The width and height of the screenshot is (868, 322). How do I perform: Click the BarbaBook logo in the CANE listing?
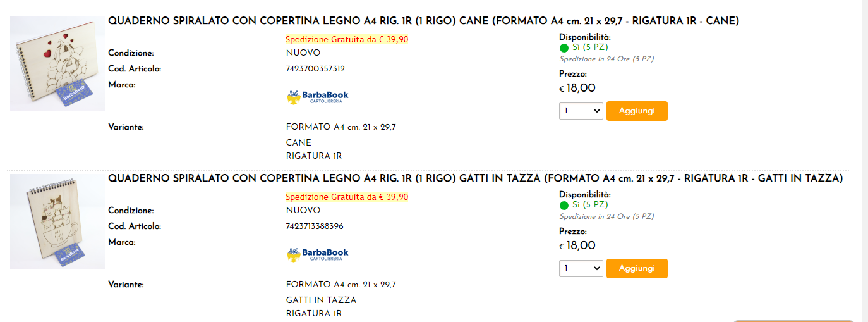point(317,97)
